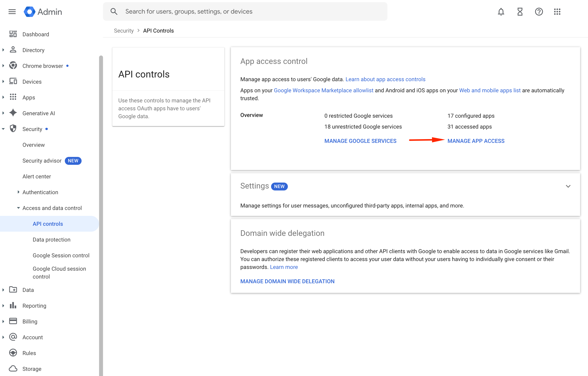Open the help question mark icon
Screen dimensions: 588x376
point(539,11)
